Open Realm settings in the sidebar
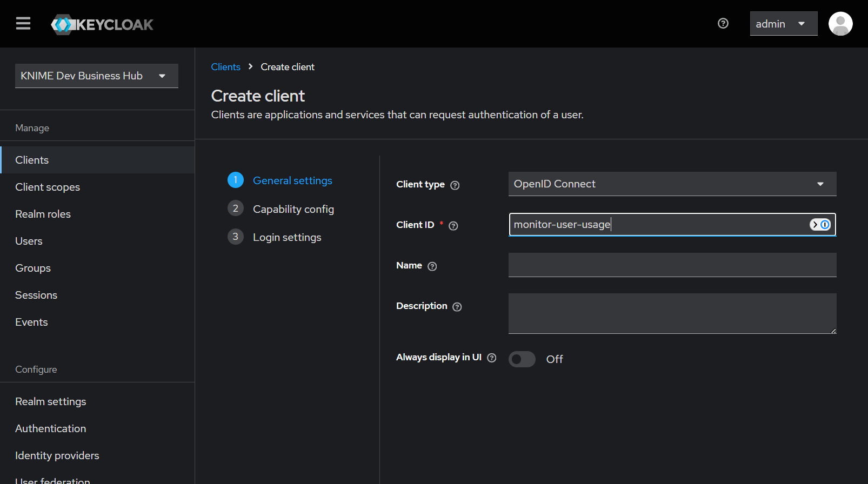Viewport: 868px width, 484px height. tap(51, 401)
